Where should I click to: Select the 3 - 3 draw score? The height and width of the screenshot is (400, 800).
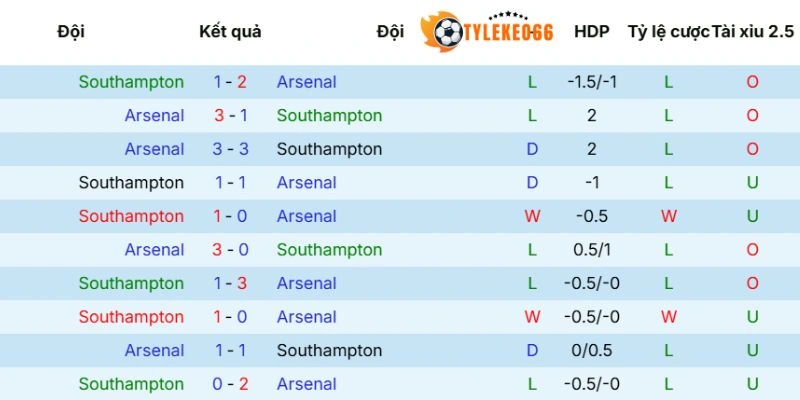click(x=230, y=149)
